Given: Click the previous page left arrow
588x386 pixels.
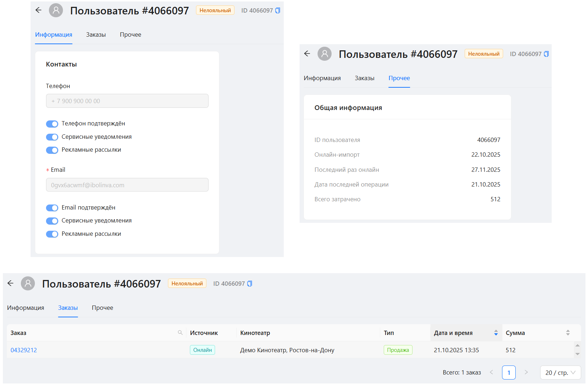Looking at the screenshot, I should (x=492, y=372).
